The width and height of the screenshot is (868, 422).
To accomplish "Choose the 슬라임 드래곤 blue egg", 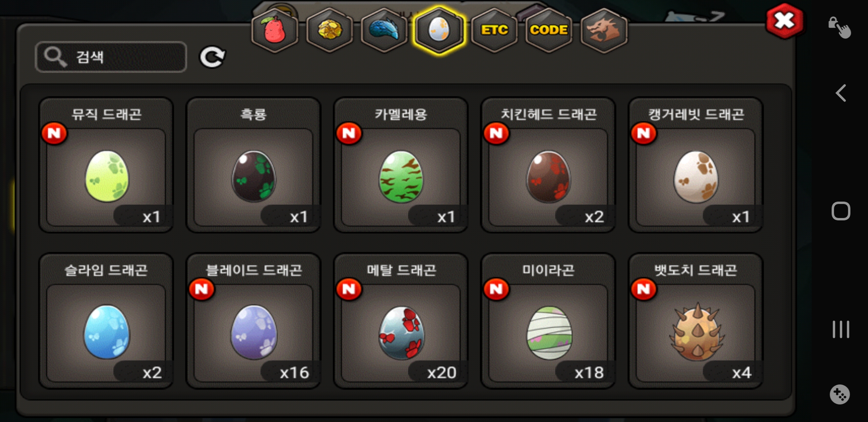I will tap(106, 321).
